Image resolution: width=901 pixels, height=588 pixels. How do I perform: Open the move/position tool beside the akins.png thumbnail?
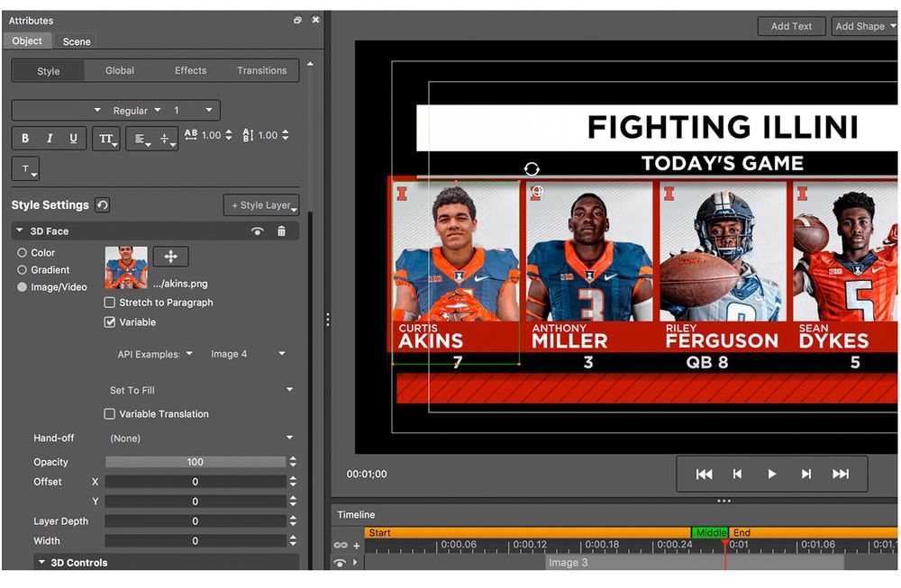pyautogui.click(x=170, y=256)
